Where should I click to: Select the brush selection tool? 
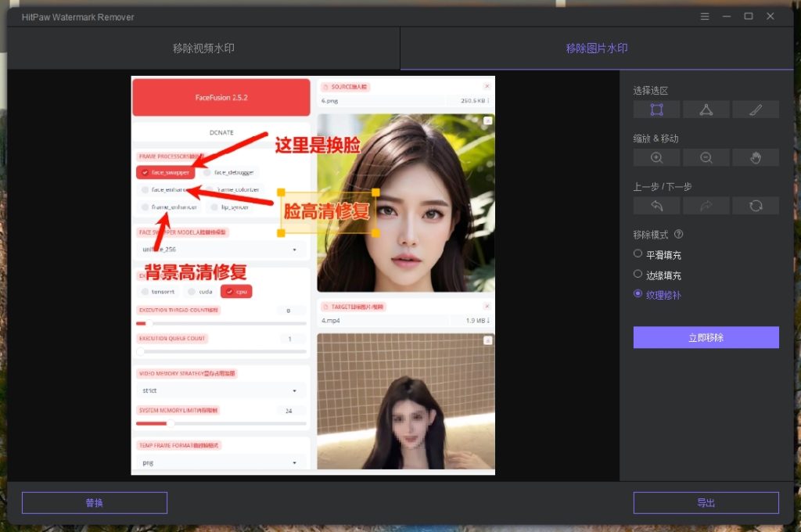pos(756,110)
